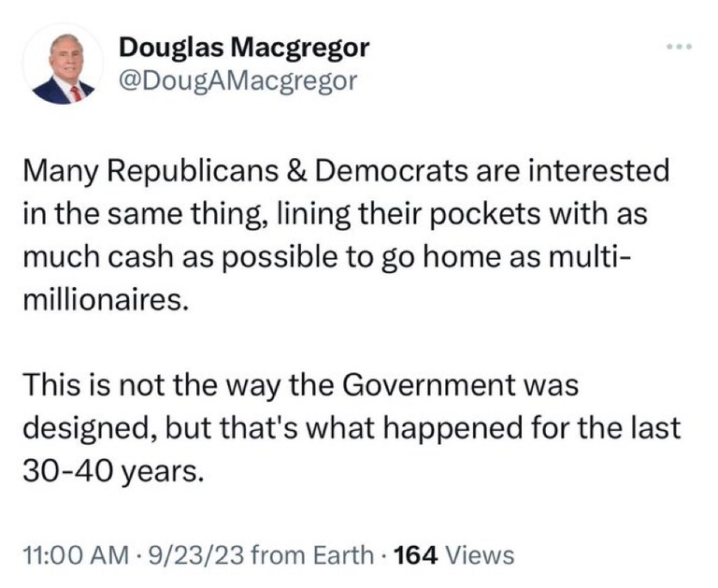Click the @DougAMacgregor handle
The height and width of the screenshot is (588, 718).
click(x=237, y=80)
